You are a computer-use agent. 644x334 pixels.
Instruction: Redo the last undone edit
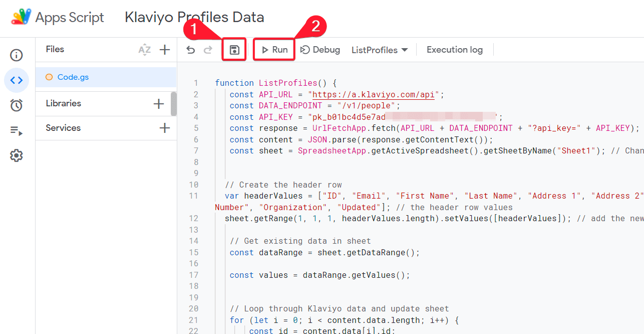(208, 50)
